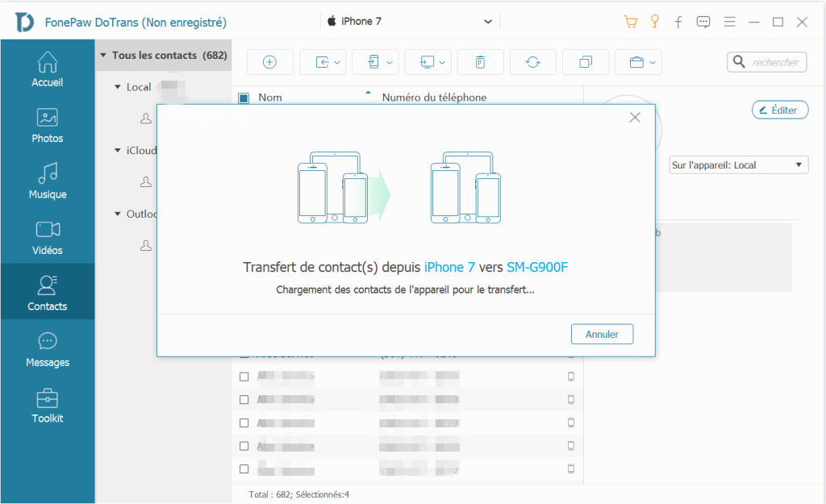Tick the last visible contact checkbox
The width and height of the screenshot is (826, 504).
(x=244, y=469)
